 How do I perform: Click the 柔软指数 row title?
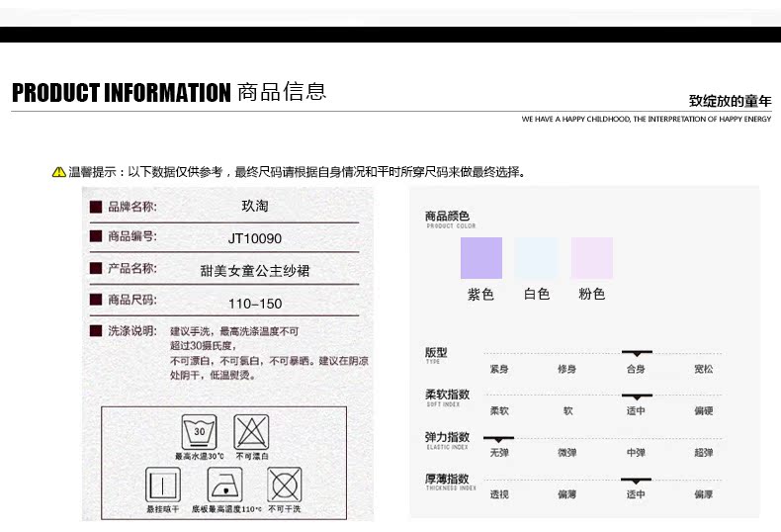point(447,395)
